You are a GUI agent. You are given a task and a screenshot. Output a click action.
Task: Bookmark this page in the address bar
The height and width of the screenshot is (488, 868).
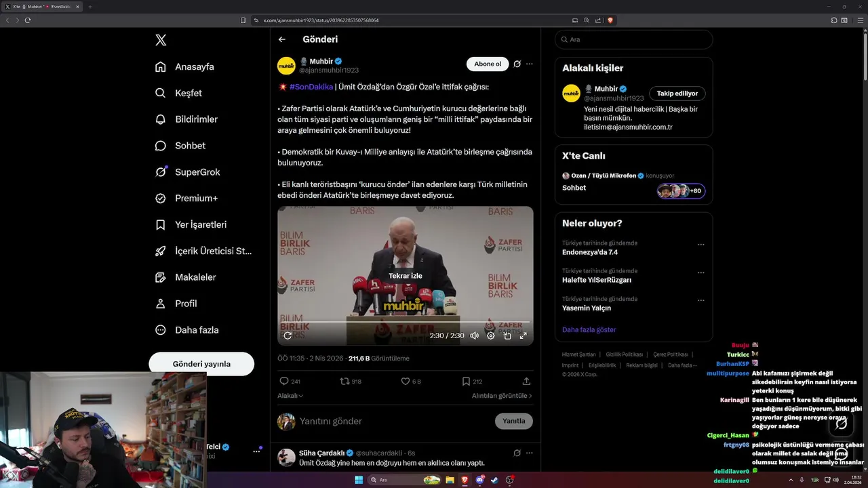[x=243, y=20]
